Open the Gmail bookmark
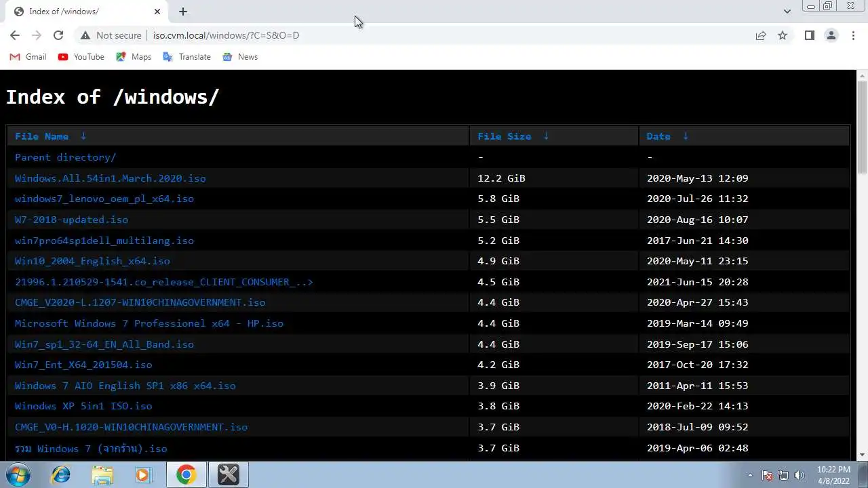The height and width of the screenshot is (488, 868). pyautogui.click(x=28, y=57)
